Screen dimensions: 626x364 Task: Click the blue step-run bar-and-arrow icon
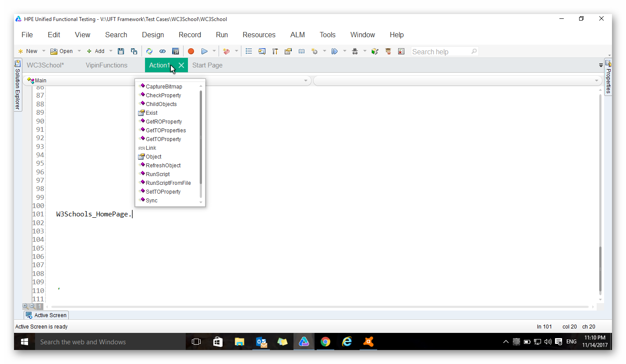[x=335, y=51]
